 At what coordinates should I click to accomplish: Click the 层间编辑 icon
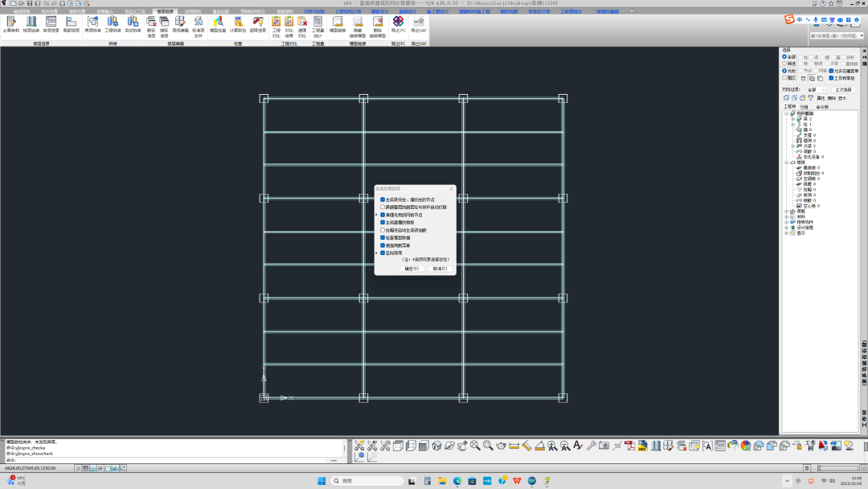tap(181, 24)
